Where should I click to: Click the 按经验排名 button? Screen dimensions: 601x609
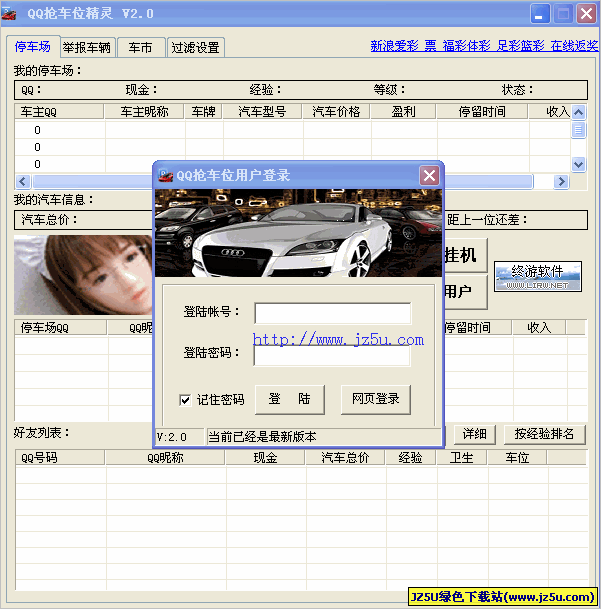544,434
